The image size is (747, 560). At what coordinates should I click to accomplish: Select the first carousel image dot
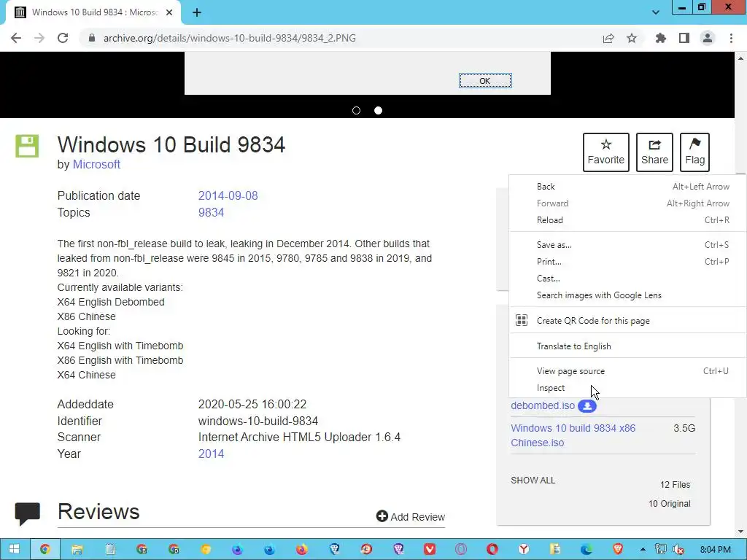(x=356, y=111)
